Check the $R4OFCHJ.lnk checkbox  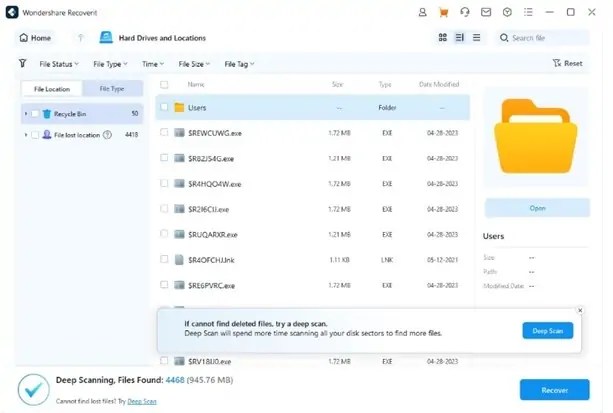(x=164, y=259)
